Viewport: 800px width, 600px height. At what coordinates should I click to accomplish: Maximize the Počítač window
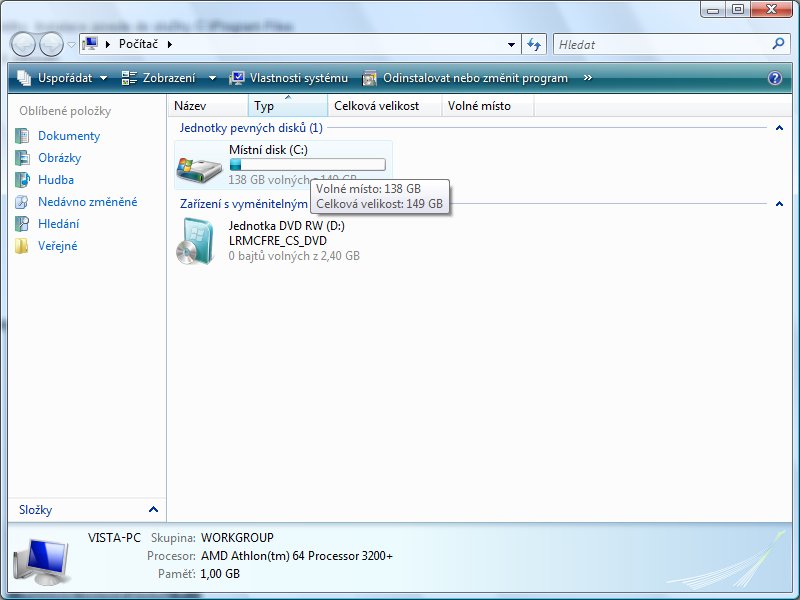[738, 9]
